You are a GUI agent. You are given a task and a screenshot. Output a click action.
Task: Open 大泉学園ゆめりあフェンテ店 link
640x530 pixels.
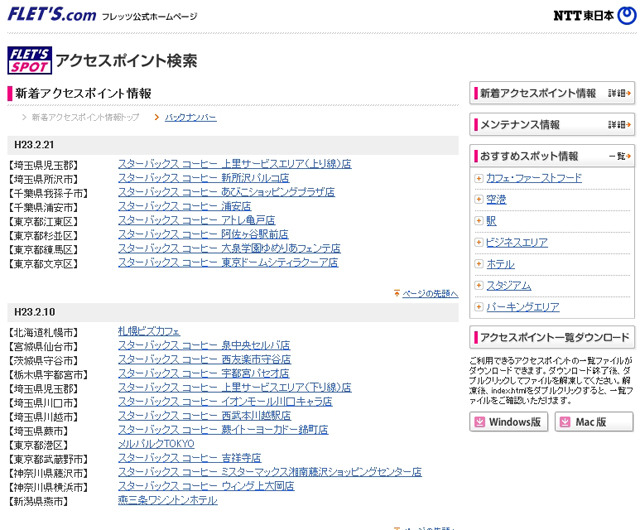click(x=229, y=248)
